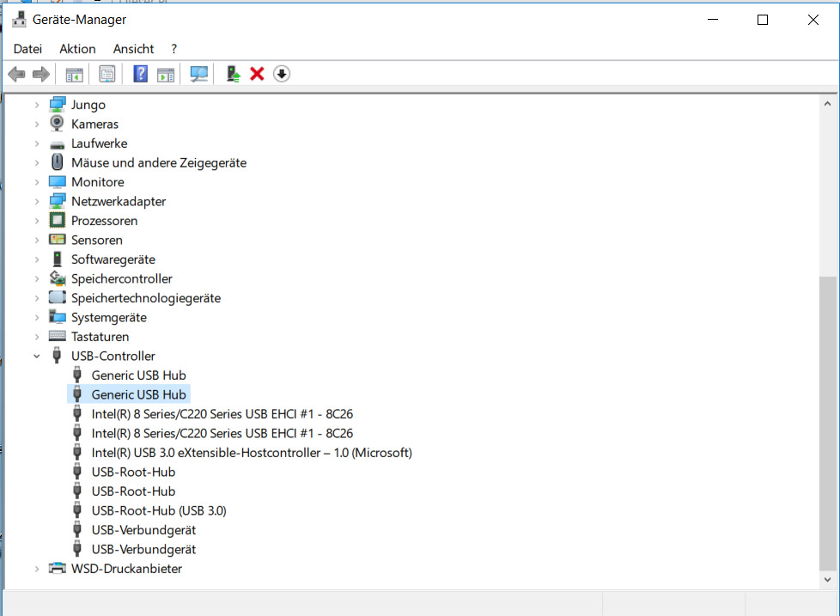Viewport: 840px width, 616px height.
Task: Click the Laufwerke drive icon
Action: (58, 144)
